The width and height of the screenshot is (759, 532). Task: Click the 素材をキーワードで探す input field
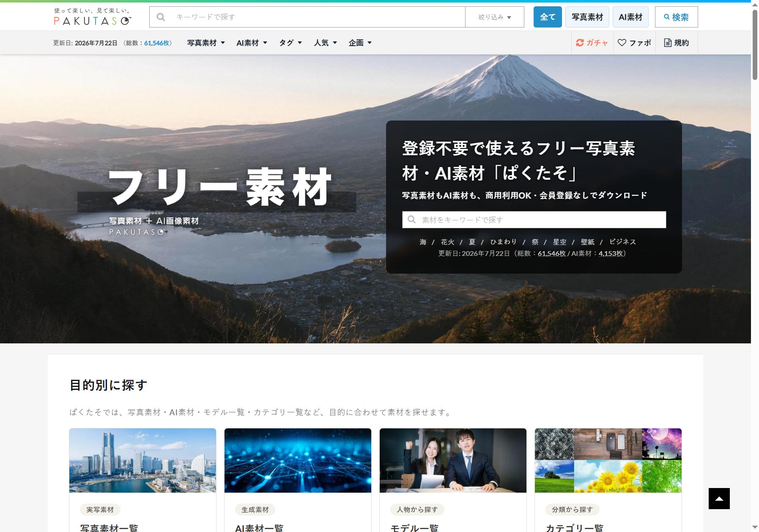tap(534, 219)
